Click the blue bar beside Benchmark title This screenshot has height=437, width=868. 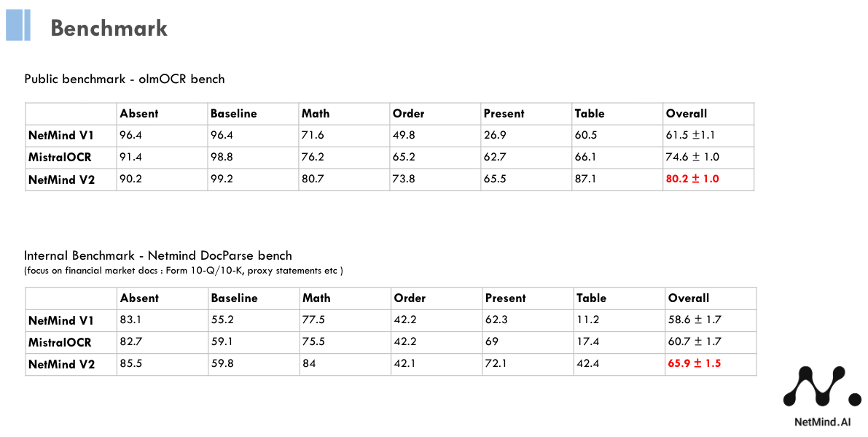(x=17, y=26)
